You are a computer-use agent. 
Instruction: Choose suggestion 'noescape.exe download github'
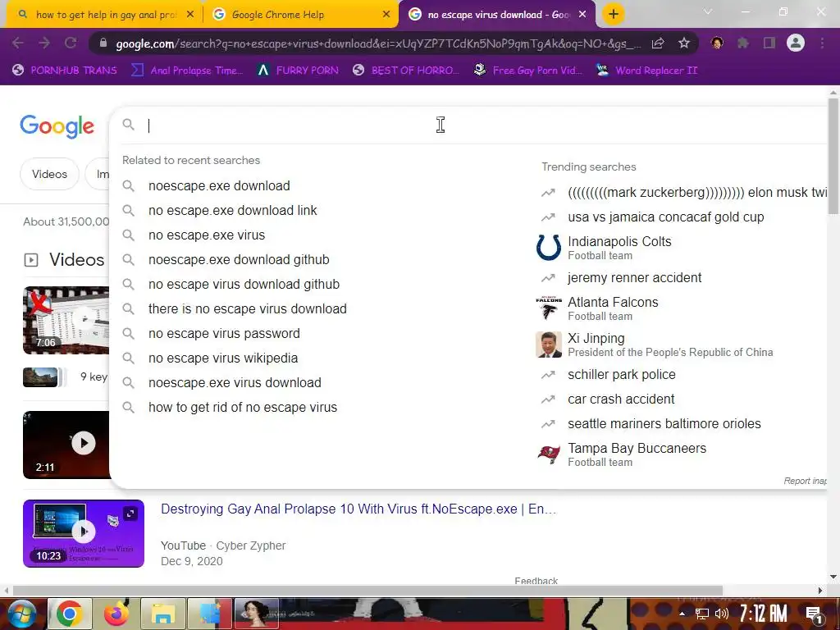(x=239, y=260)
